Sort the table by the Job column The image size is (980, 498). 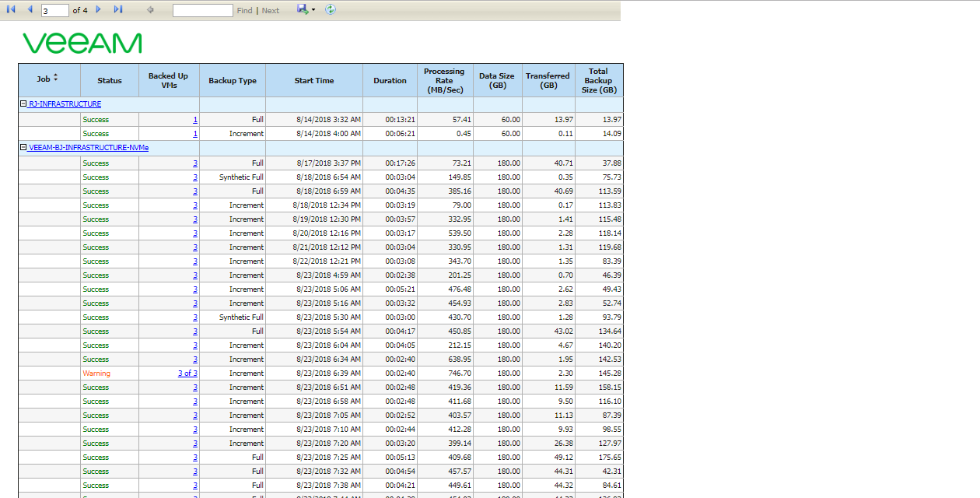(55, 79)
